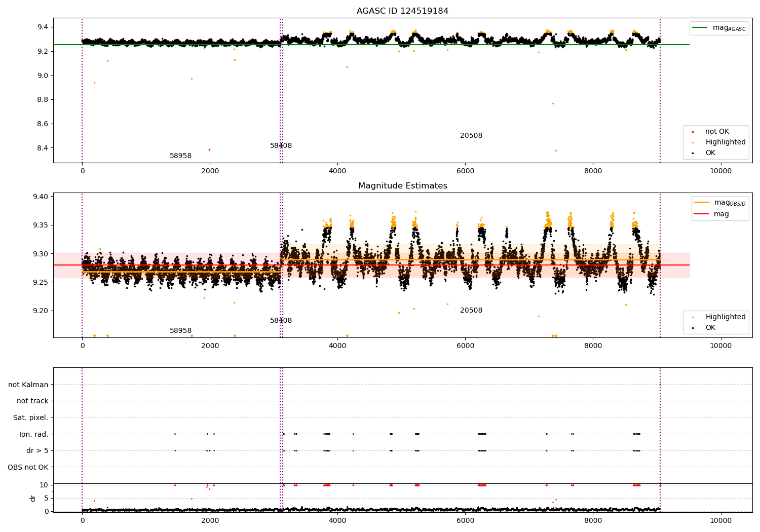The width and height of the screenshot is (760, 532).
Task: Click the 10000 x-axis tick, bottom plot
Action: pyautogui.click(x=720, y=520)
